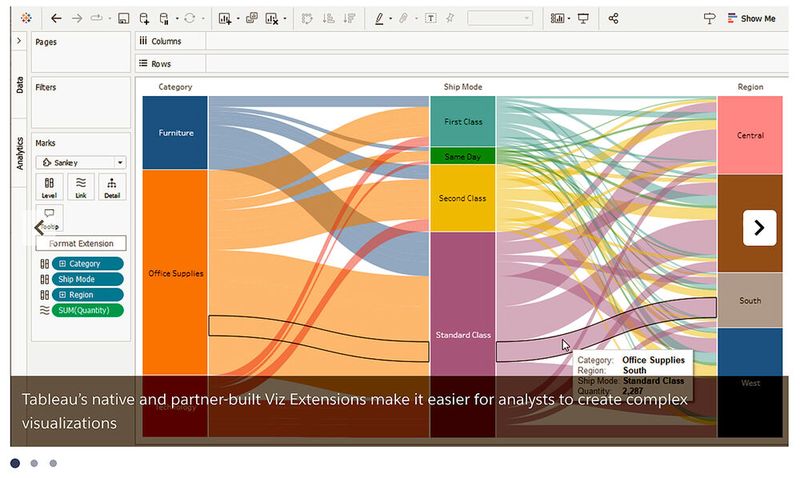Select the Furniture category block
The image size is (800, 478).
tap(175, 133)
